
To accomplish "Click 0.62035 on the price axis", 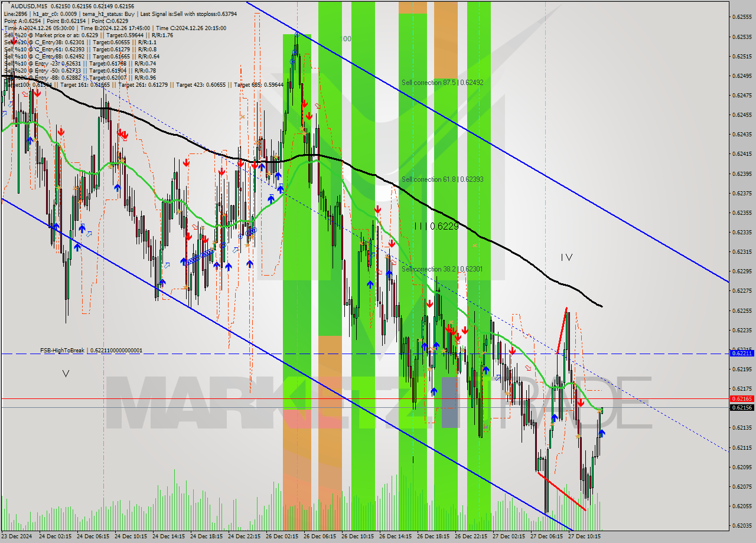I will point(742,525).
